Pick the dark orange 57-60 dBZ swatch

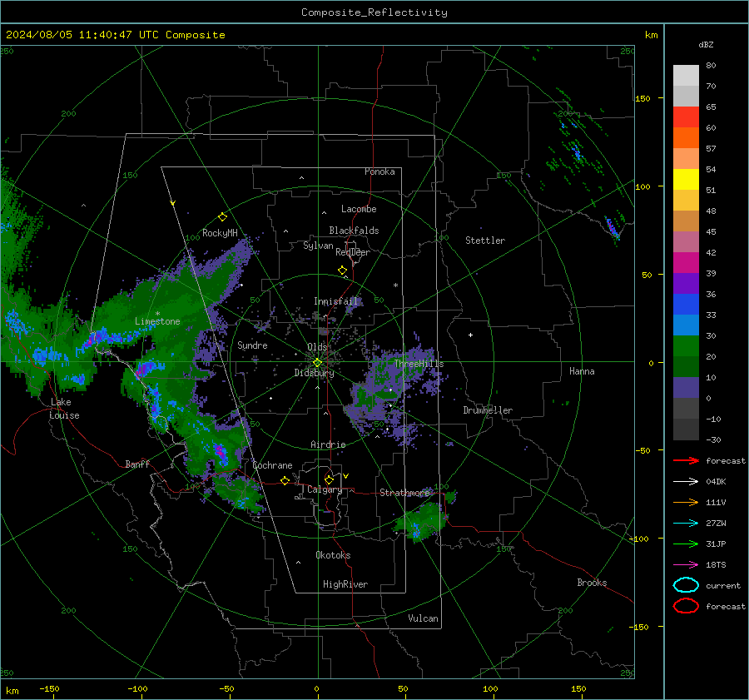click(x=686, y=138)
